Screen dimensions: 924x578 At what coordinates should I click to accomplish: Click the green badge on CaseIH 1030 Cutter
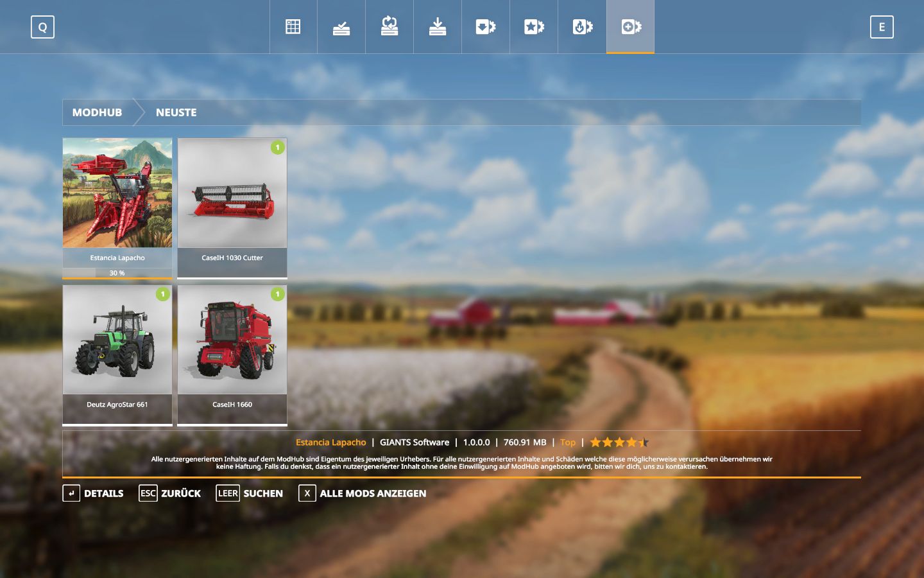(278, 147)
